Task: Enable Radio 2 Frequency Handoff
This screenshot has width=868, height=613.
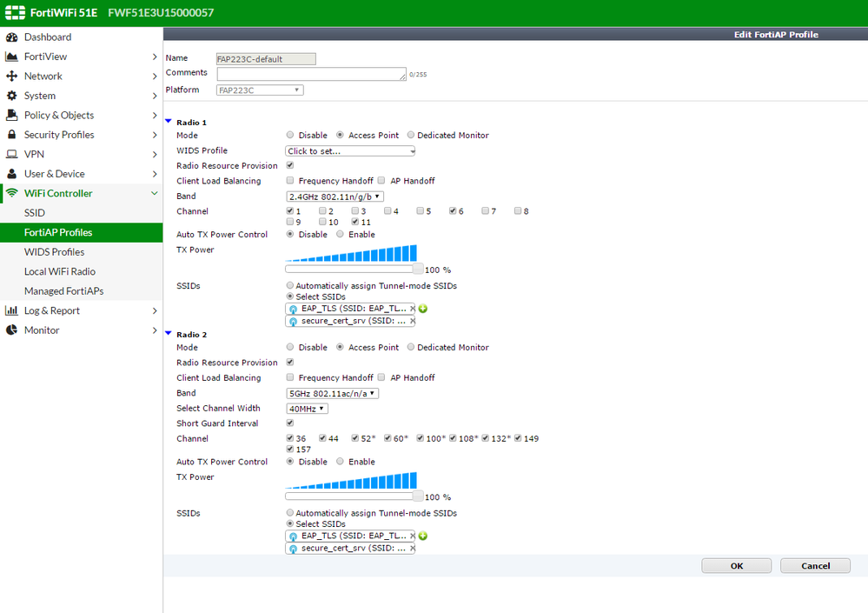Action: [x=290, y=377]
